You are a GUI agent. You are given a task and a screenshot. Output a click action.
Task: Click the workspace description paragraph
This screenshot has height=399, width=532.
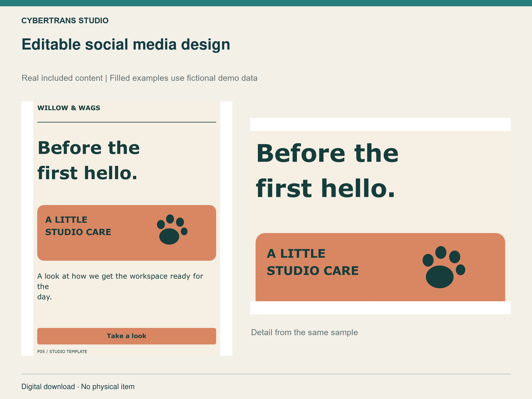120,286
